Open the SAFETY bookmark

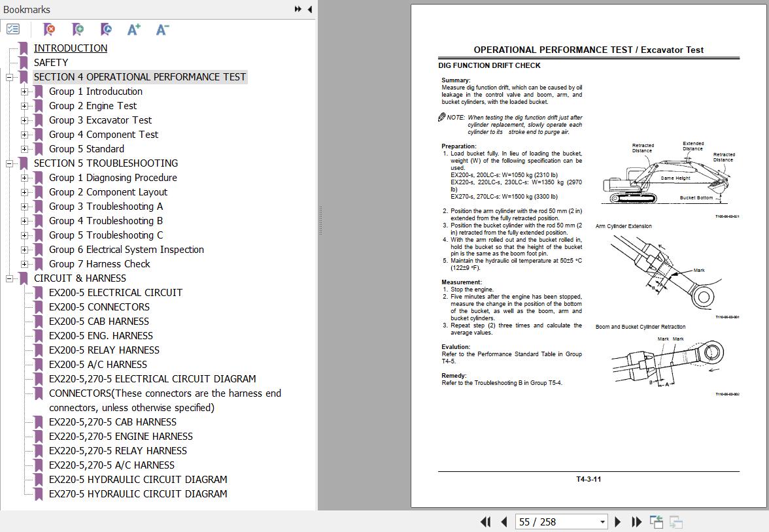(51, 63)
